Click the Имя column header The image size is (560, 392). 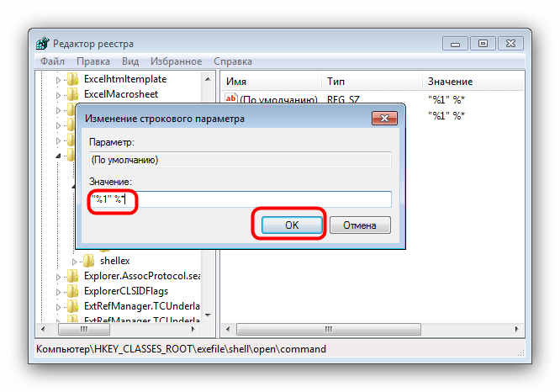coord(272,82)
